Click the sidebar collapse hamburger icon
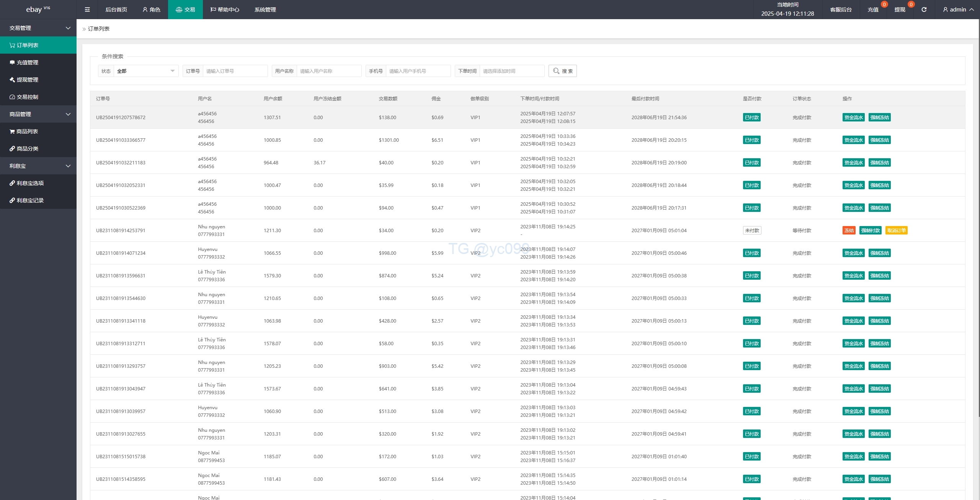This screenshot has height=500, width=980. 87,10
